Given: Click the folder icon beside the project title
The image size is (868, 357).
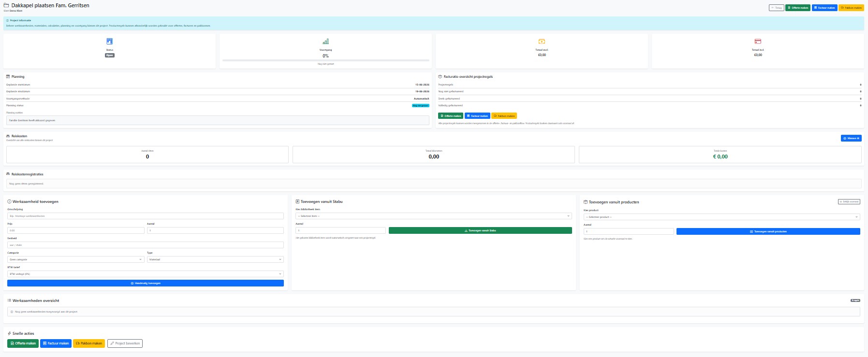Looking at the screenshot, I should (x=6, y=5).
